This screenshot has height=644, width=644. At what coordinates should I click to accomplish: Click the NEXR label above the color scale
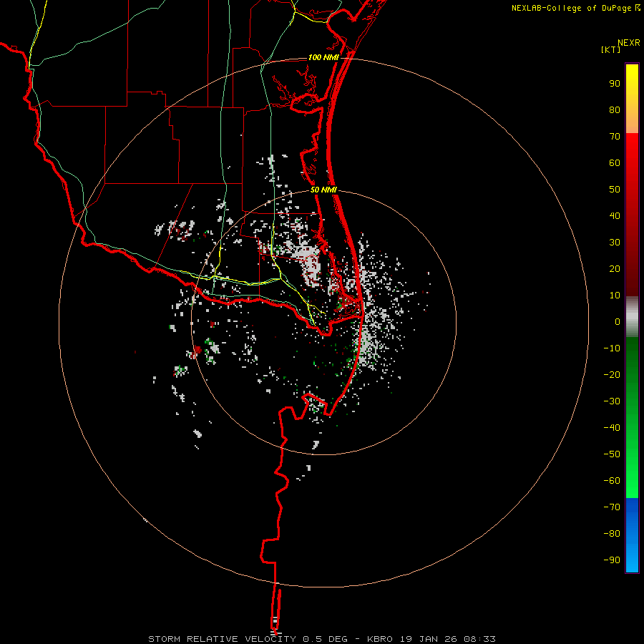tap(628, 43)
